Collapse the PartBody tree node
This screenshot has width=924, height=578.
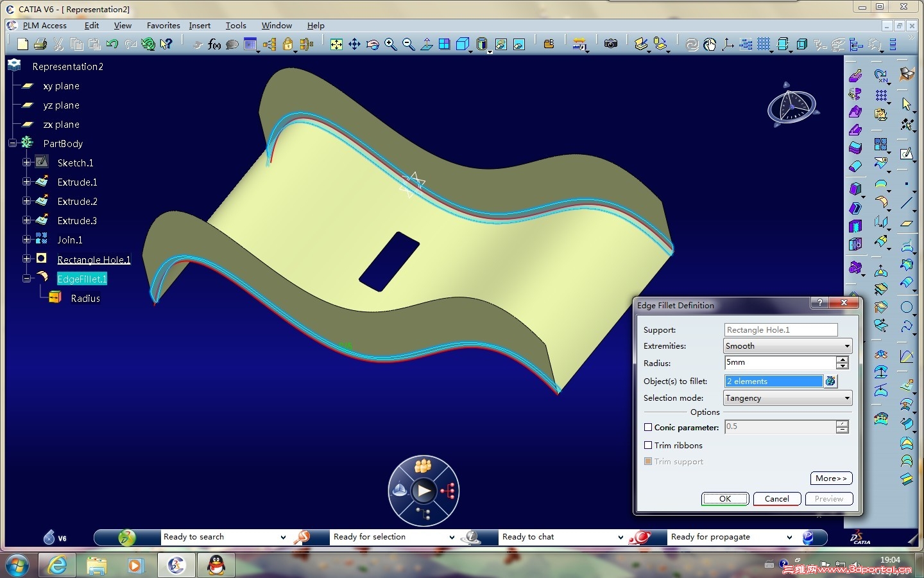pyautogui.click(x=12, y=143)
